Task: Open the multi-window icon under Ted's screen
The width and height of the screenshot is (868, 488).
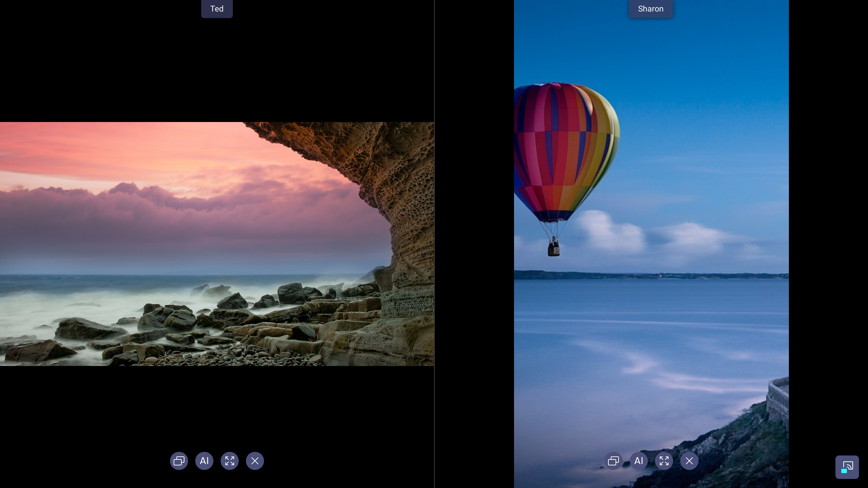Action: click(x=179, y=461)
